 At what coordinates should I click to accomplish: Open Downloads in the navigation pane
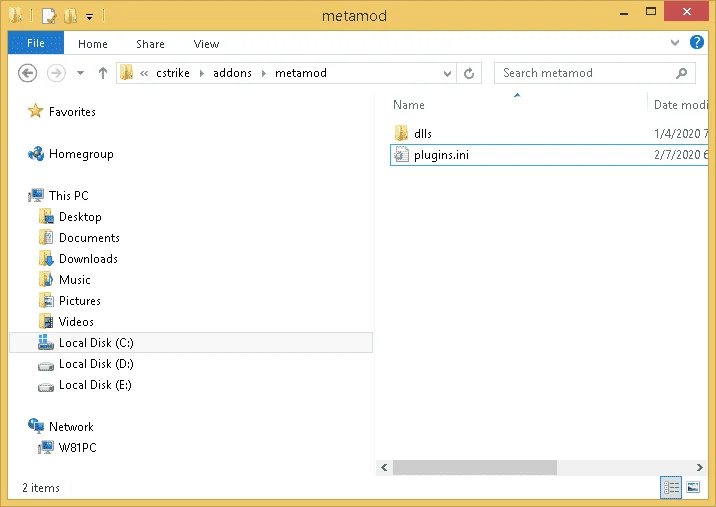click(x=88, y=259)
